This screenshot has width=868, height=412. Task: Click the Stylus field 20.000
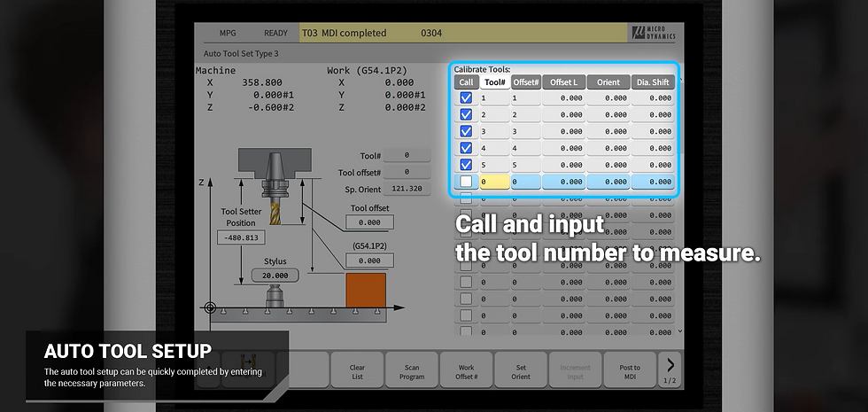[275, 276]
